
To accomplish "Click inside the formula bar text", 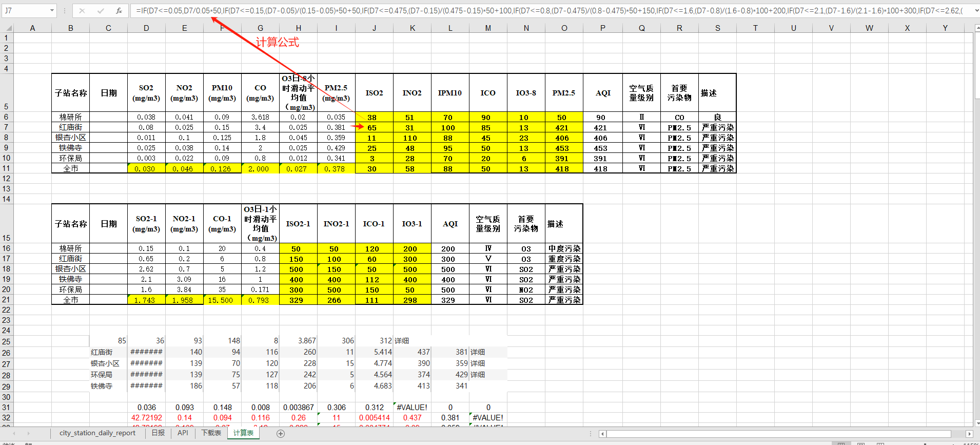I will tap(513, 10).
